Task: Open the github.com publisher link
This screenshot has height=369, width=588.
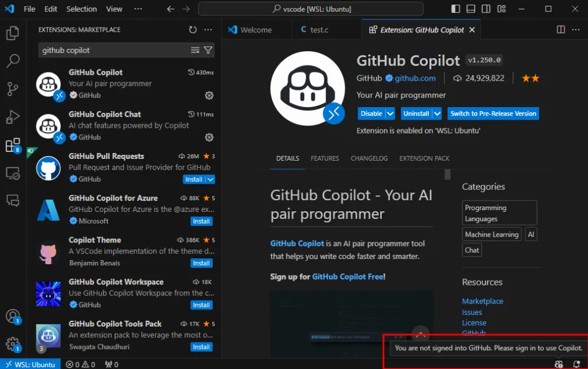Action: coord(415,78)
